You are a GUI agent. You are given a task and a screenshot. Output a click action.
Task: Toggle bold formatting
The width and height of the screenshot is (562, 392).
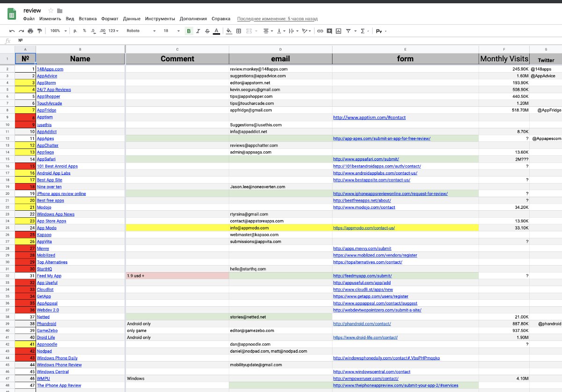point(189,31)
